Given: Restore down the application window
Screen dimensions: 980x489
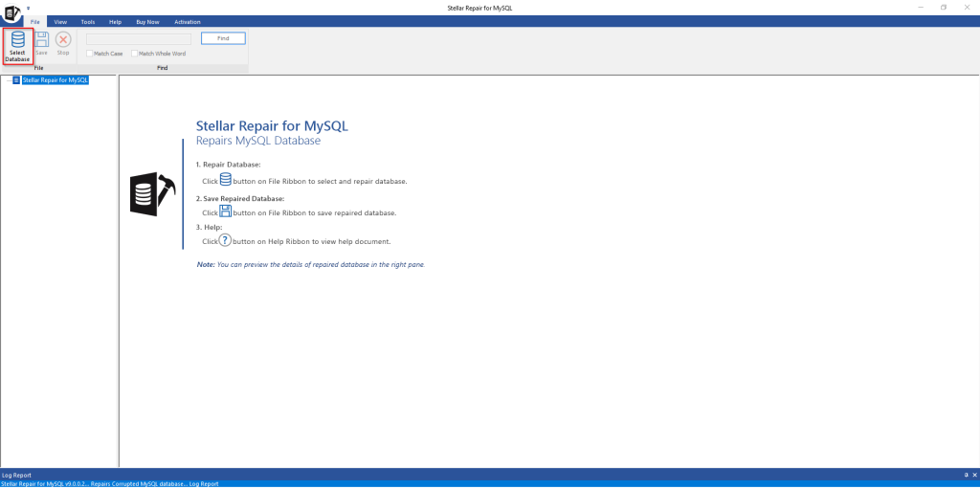Looking at the screenshot, I should 943,8.
